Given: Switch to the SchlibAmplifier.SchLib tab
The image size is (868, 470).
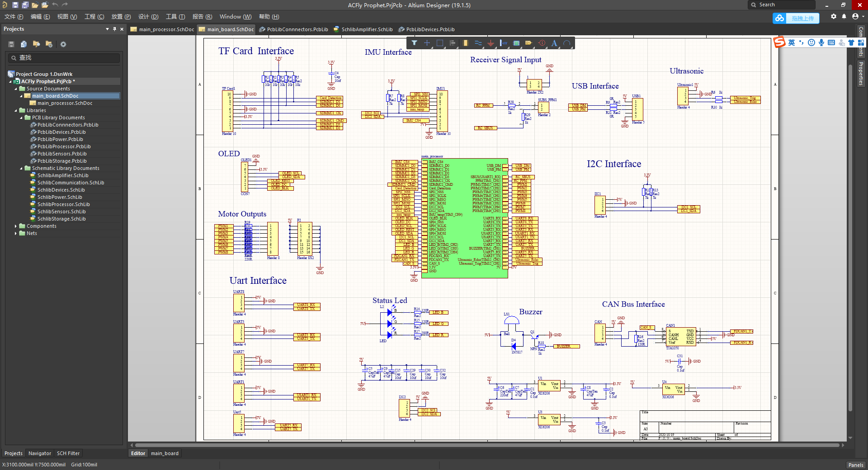Looking at the screenshot, I should (363, 29).
